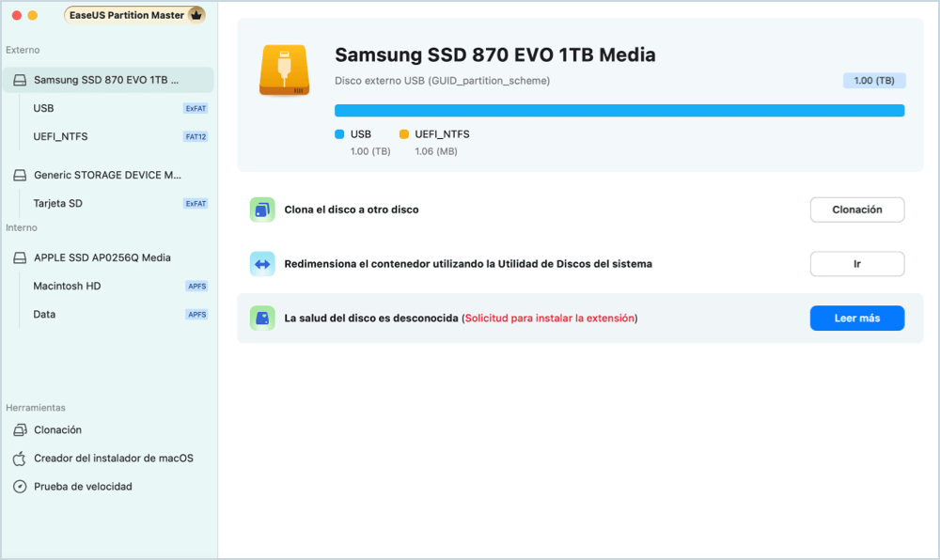Click the APPLE SSD drive icon in sidebar

point(20,258)
